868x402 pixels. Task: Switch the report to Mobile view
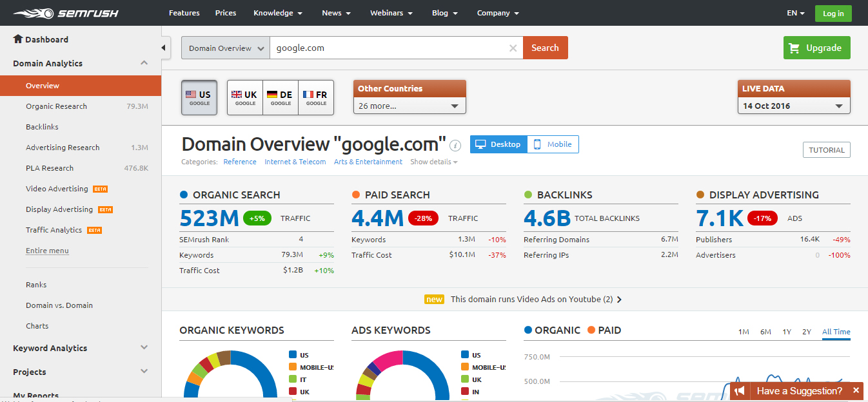(x=552, y=144)
